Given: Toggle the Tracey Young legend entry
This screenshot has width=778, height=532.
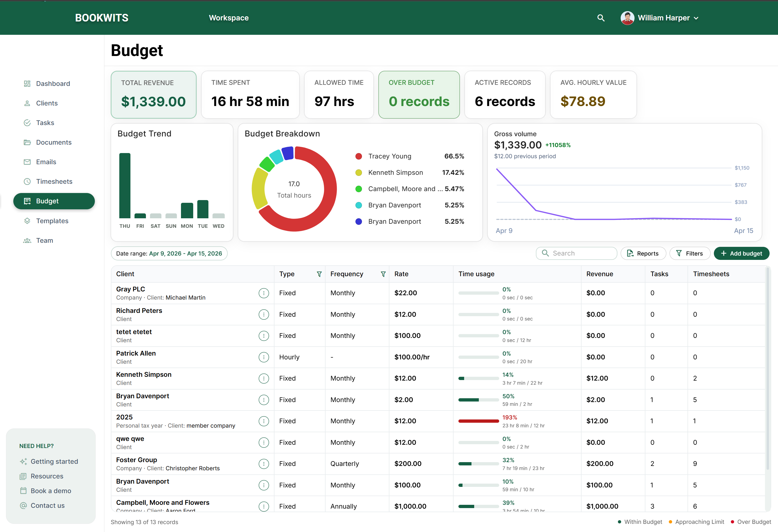Looking at the screenshot, I should pyautogui.click(x=390, y=156).
